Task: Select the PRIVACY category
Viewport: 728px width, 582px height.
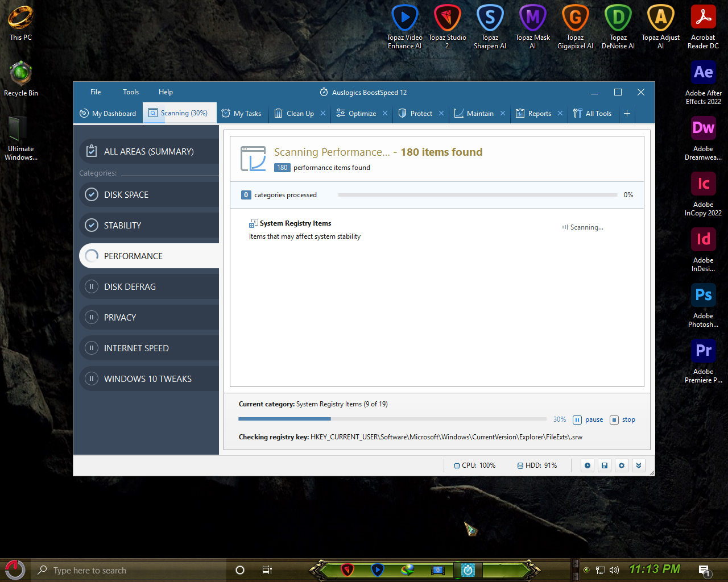Action: [x=149, y=317]
